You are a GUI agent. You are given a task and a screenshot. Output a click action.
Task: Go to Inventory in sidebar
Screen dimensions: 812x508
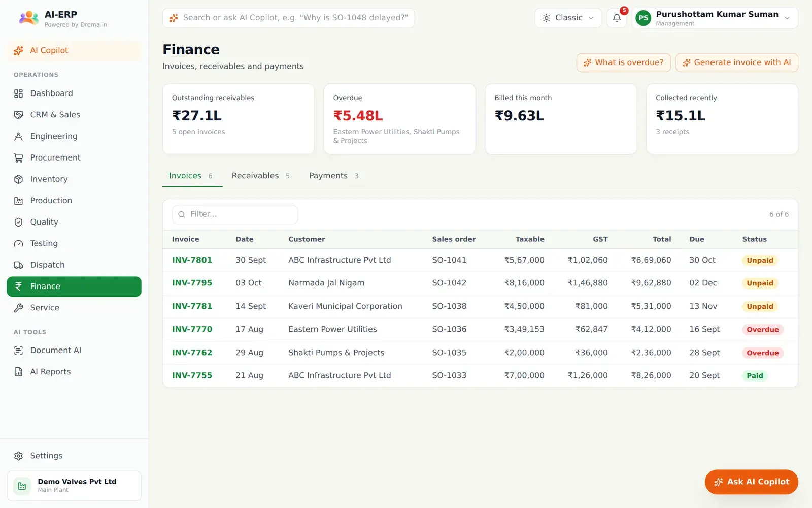tap(74, 179)
